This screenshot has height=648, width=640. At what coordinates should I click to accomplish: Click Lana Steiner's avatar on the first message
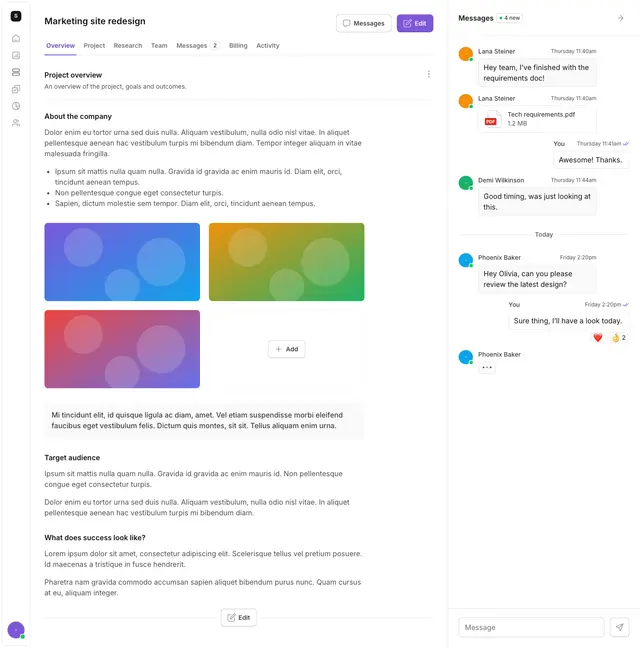tap(466, 54)
